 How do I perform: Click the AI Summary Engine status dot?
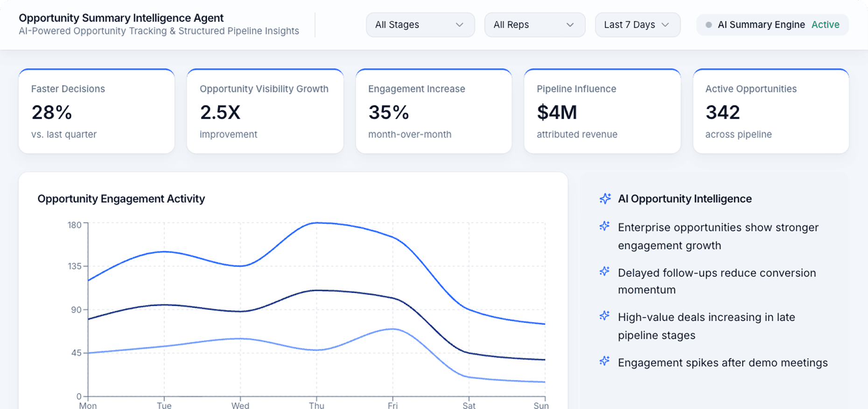pyautogui.click(x=708, y=25)
